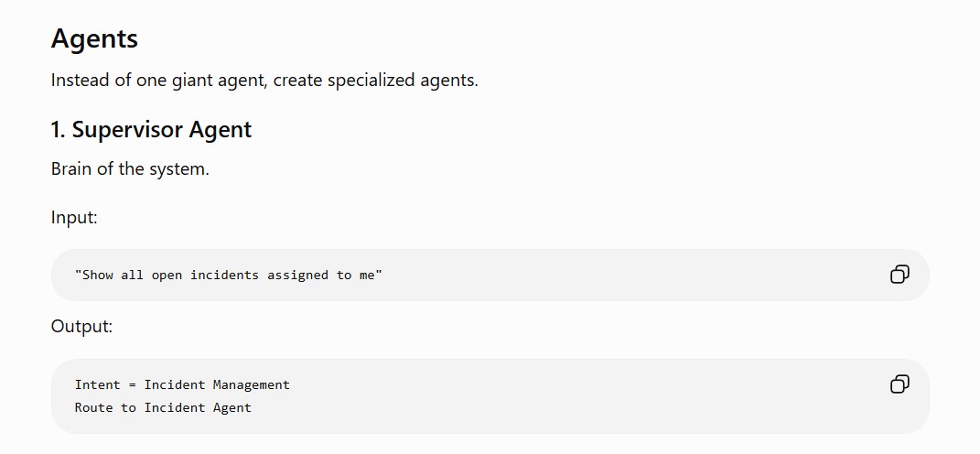Click the "Intent = Incident Management" code line
Viewport: 980px width, 454px height.
[182, 384]
